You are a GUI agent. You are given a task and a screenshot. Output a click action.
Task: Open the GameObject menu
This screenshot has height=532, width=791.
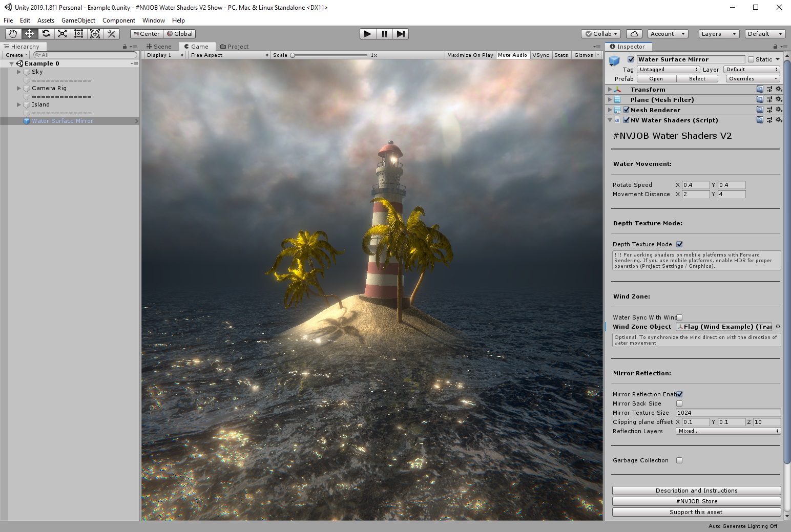pyautogui.click(x=78, y=20)
